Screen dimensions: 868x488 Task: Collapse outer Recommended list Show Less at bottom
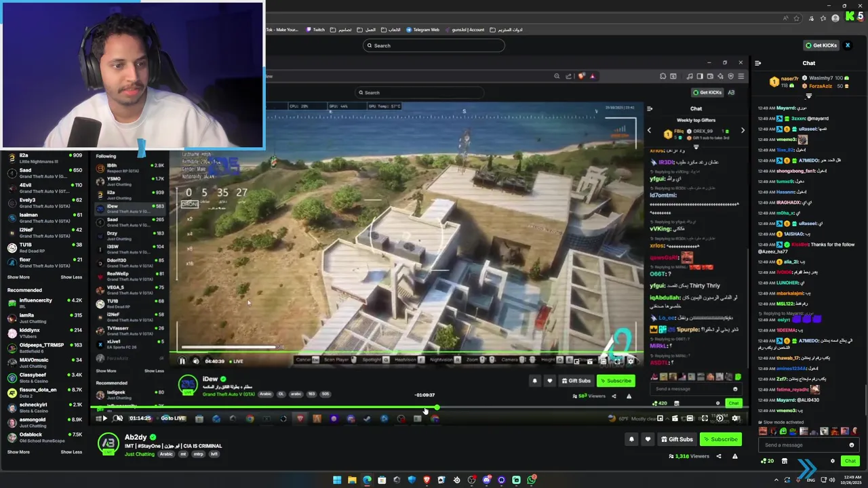71,452
